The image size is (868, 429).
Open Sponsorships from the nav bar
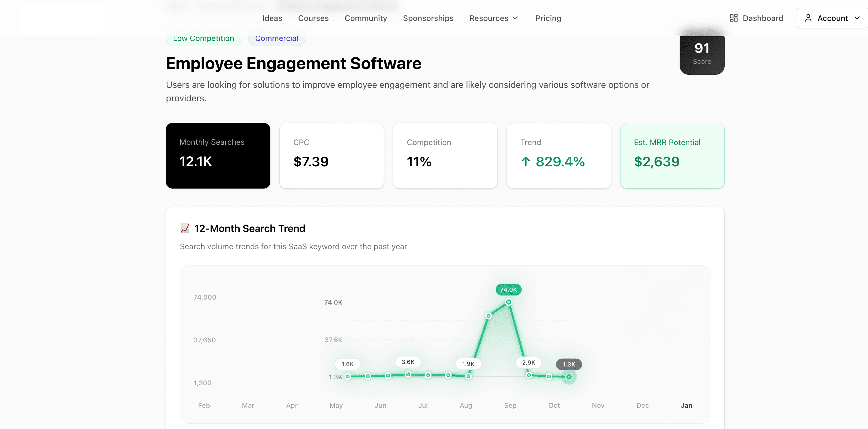[428, 18]
